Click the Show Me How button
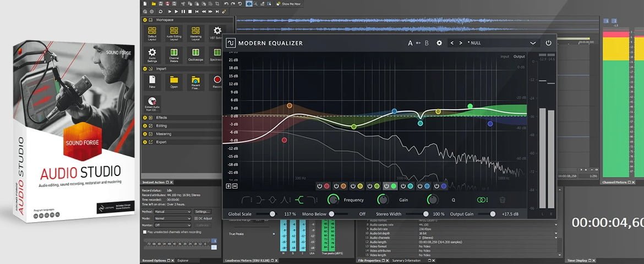The image size is (644, 264). click(x=288, y=4)
